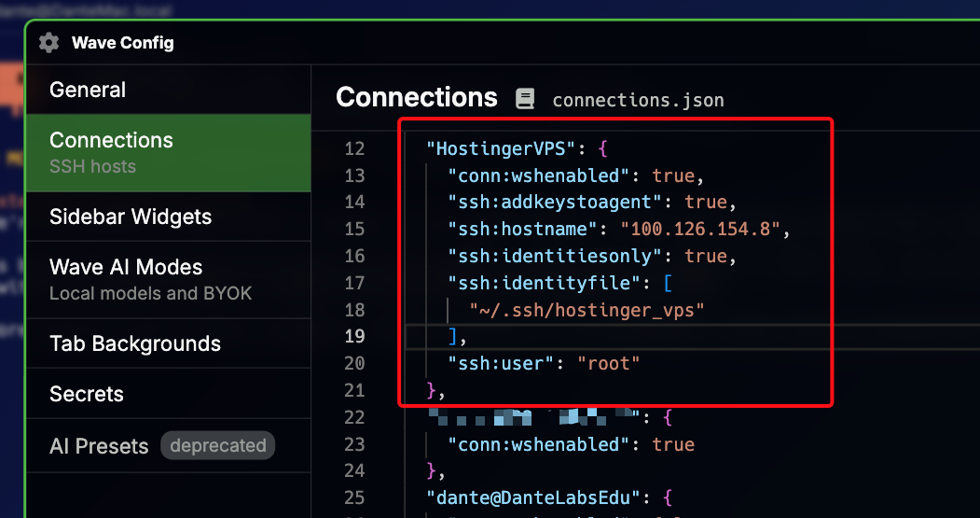980x518 pixels.
Task: Open the General settings section
Action: (x=168, y=90)
